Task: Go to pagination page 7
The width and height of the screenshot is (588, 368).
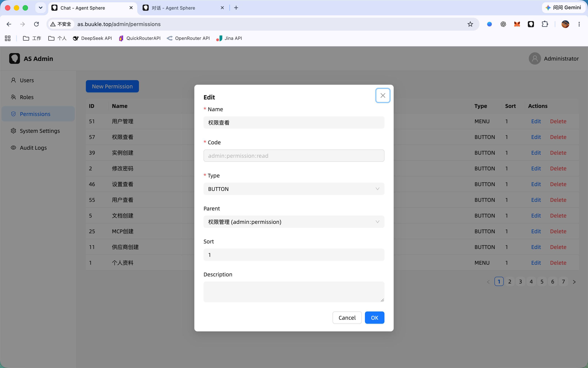Action: coord(563,282)
